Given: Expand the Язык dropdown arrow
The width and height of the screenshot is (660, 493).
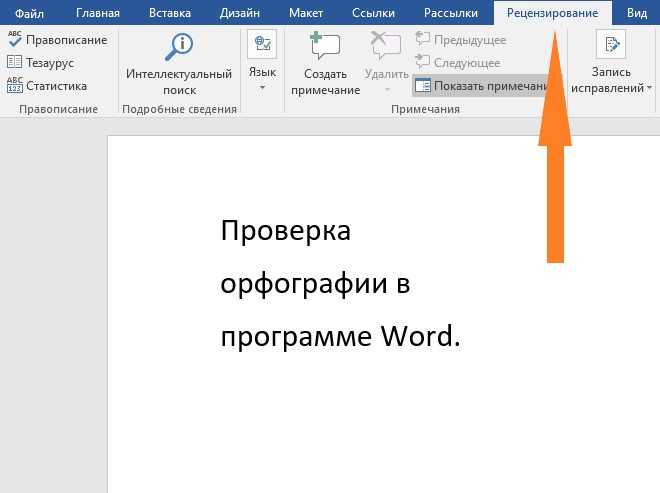Looking at the screenshot, I should point(262,88).
